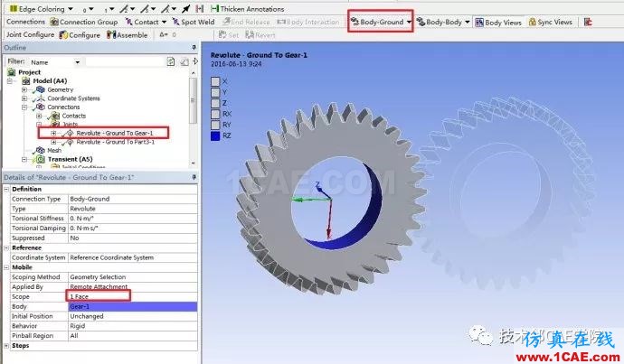
Task: Expand the Contacts node
Action: point(39,116)
